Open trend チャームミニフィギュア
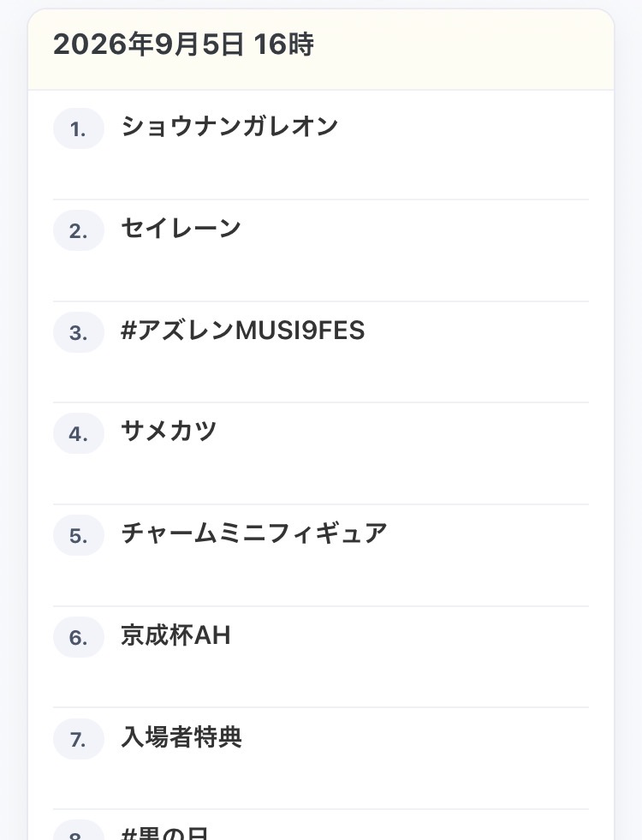 (x=253, y=533)
